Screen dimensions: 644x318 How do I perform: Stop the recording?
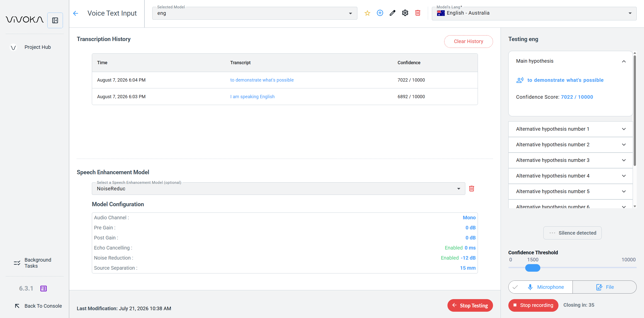pyautogui.click(x=533, y=305)
